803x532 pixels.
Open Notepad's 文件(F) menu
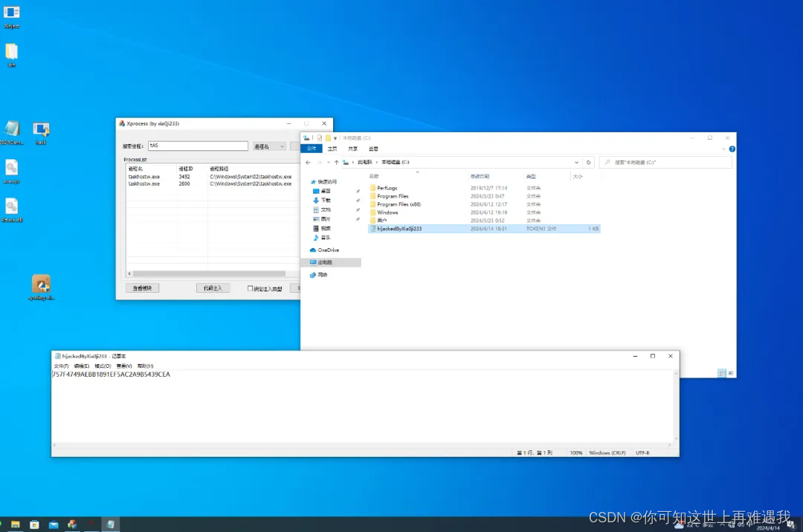[x=61, y=366]
